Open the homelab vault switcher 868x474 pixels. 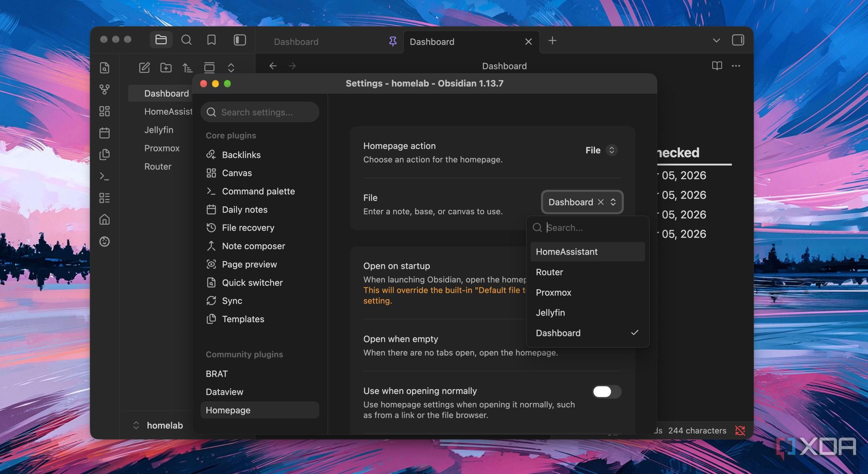(158, 425)
